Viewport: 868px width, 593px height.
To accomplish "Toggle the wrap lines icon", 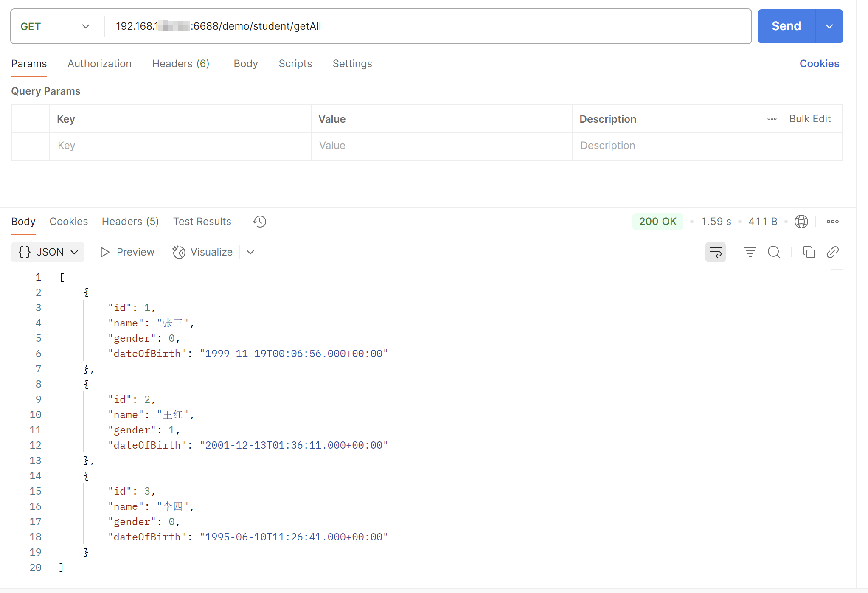I will [715, 252].
